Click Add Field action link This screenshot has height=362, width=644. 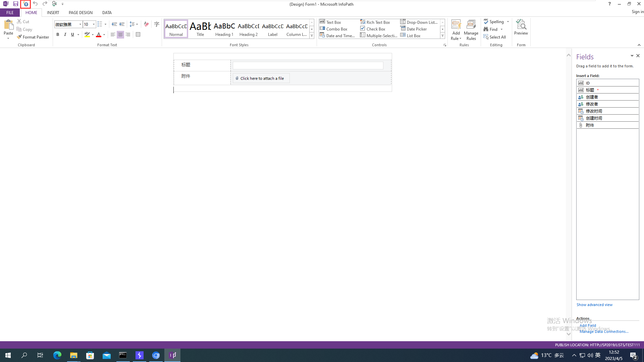(x=588, y=325)
